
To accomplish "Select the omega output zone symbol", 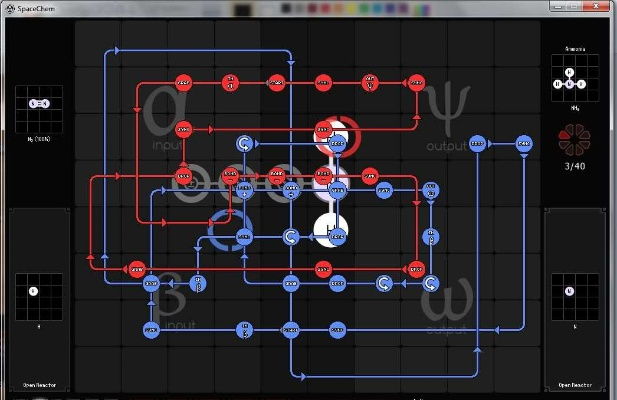I will [x=444, y=298].
